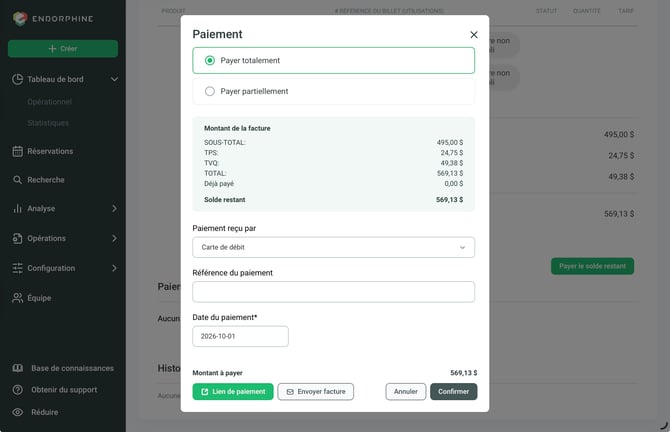This screenshot has width=670, height=432.
Task: Expand the Configuration submenu chevron
Action: pyautogui.click(x=115, y=268)
